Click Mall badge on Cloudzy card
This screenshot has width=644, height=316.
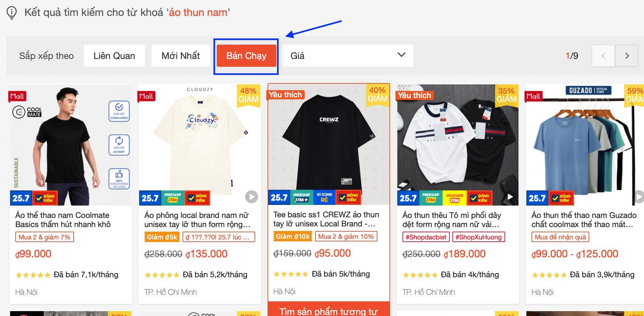point(146,96)
